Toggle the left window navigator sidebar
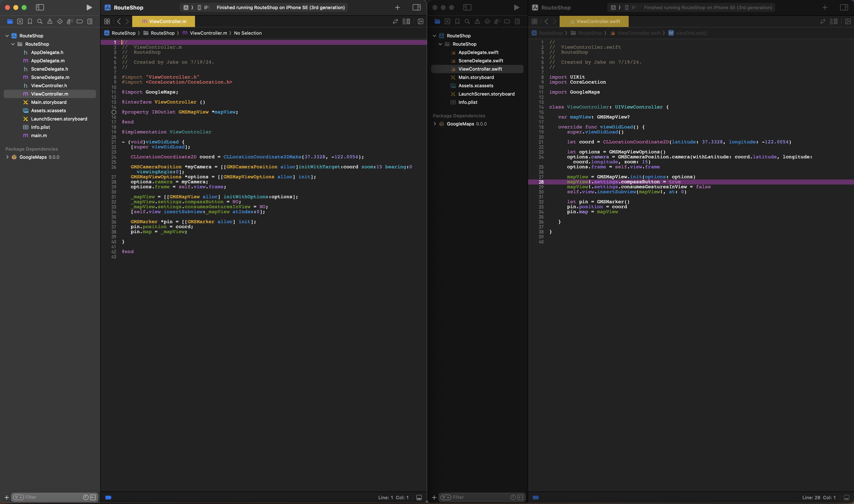The width and height of the screenshot is (854, 504). [x=40, y=7]
